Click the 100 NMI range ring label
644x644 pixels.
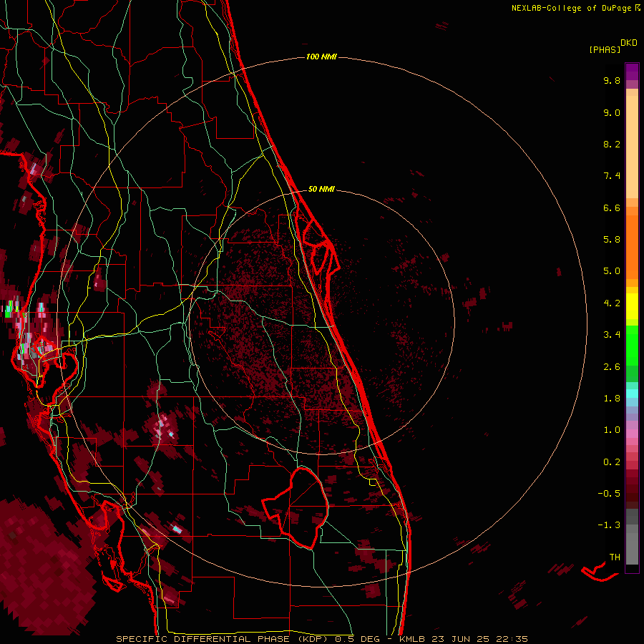click(x=321, y=57)
